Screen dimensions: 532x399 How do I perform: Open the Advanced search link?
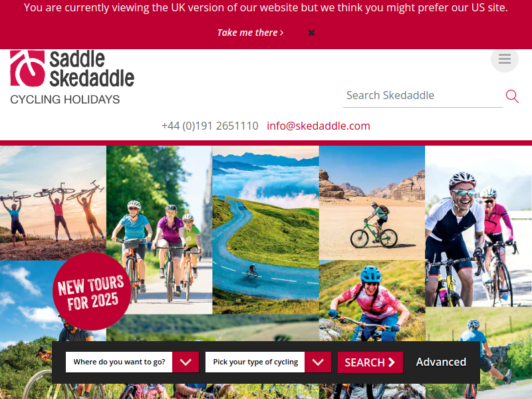click(x=441, y=362)
